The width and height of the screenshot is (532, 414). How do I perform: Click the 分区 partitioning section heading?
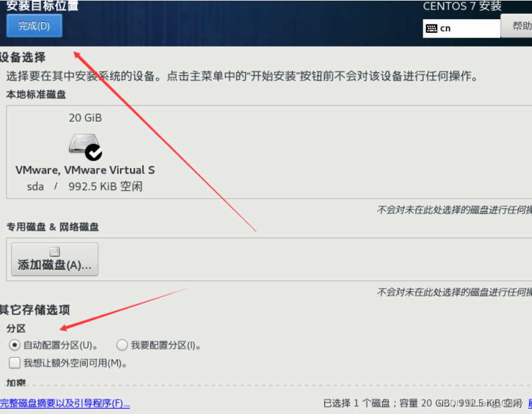point(16,328)
